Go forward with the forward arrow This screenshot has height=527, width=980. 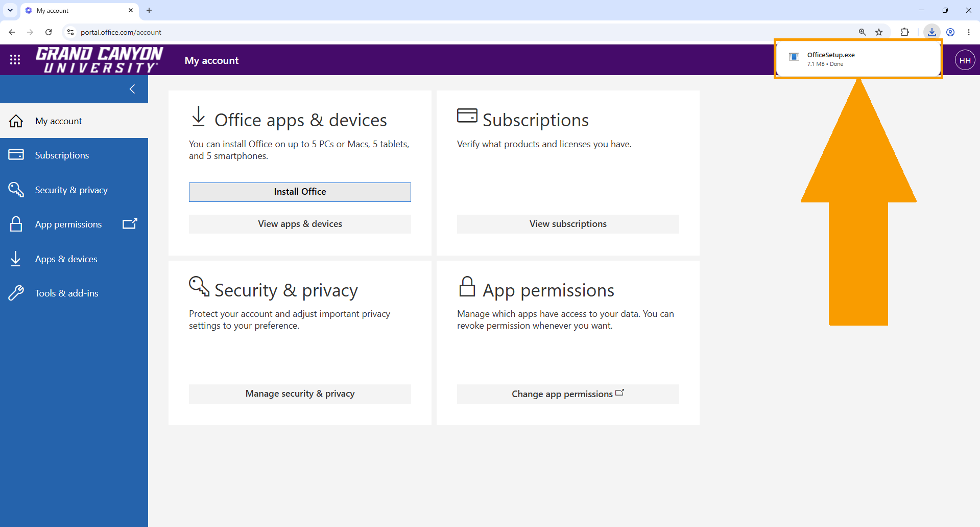point(30,32)
